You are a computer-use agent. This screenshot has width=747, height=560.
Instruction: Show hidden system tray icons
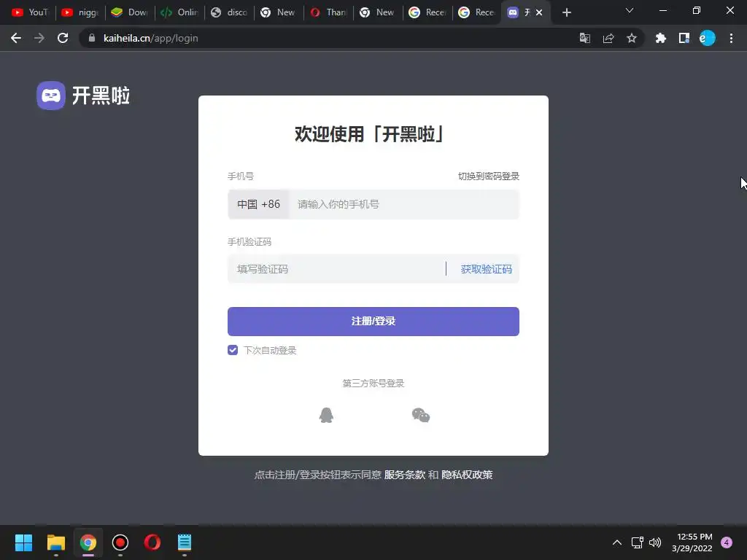click(617, 542)
